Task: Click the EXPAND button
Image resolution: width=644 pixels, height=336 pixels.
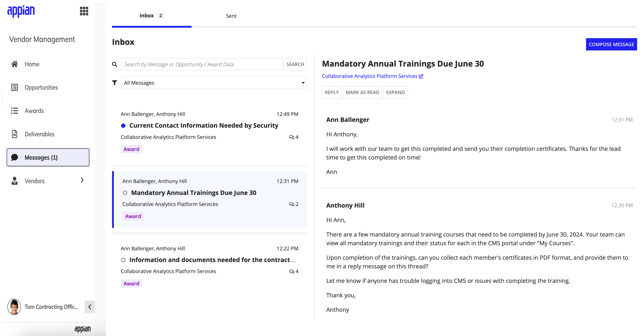Action: [x=395, y=92]
